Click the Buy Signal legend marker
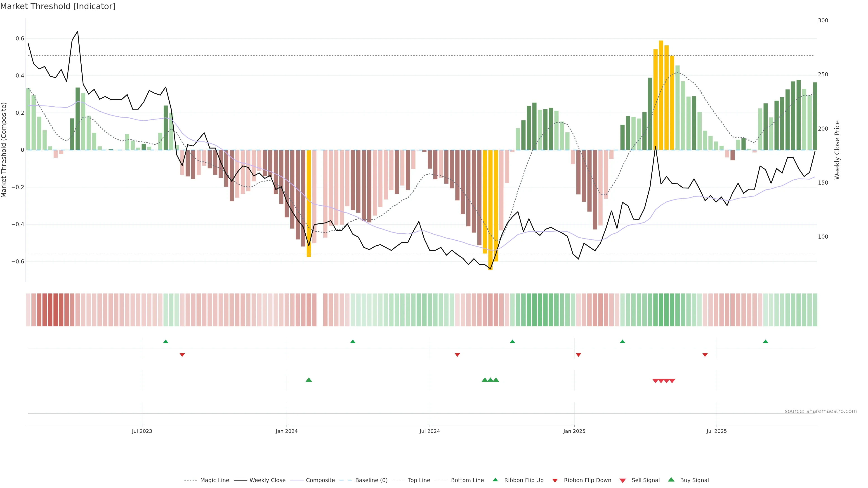This screenshot has width=868, height=488. click(x=671, y=480)
